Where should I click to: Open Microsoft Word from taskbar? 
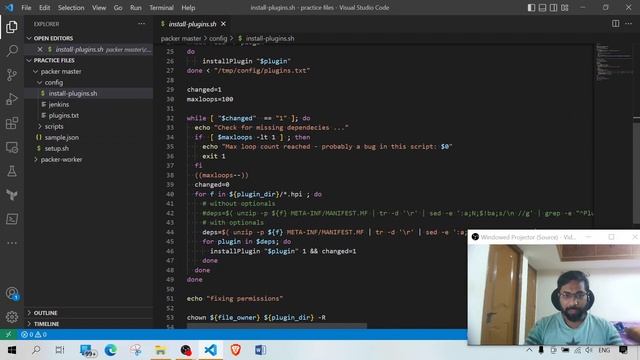point(260,350)
